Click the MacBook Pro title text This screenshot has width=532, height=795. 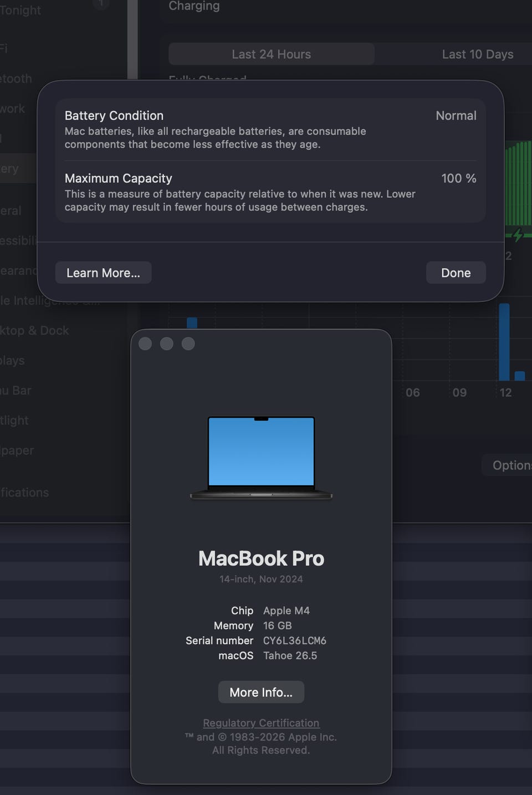pyautogui.click(x=261, y=558)
